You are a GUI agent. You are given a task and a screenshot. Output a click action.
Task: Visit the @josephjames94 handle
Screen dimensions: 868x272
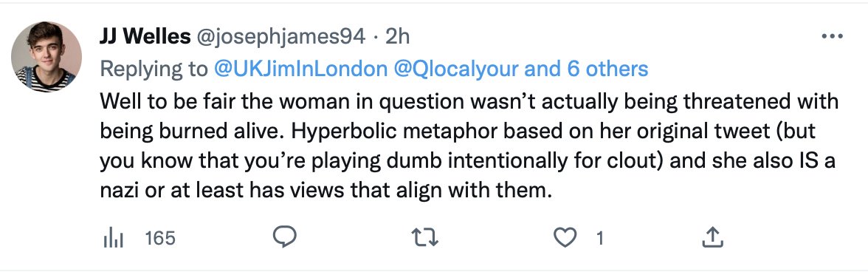[278, 37]
